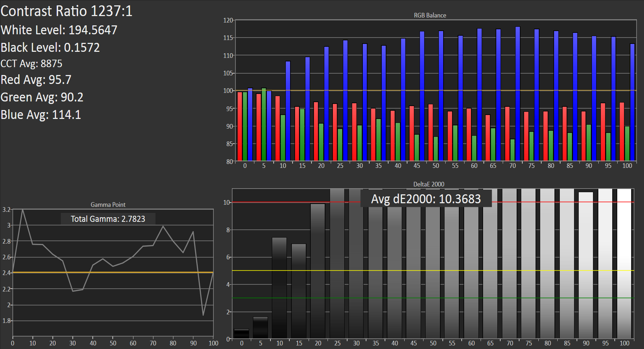644x349 pixels.
Task: Click the Blue Avg: 114.1 value
Action: pyautogui.click(x=41, y=115)
